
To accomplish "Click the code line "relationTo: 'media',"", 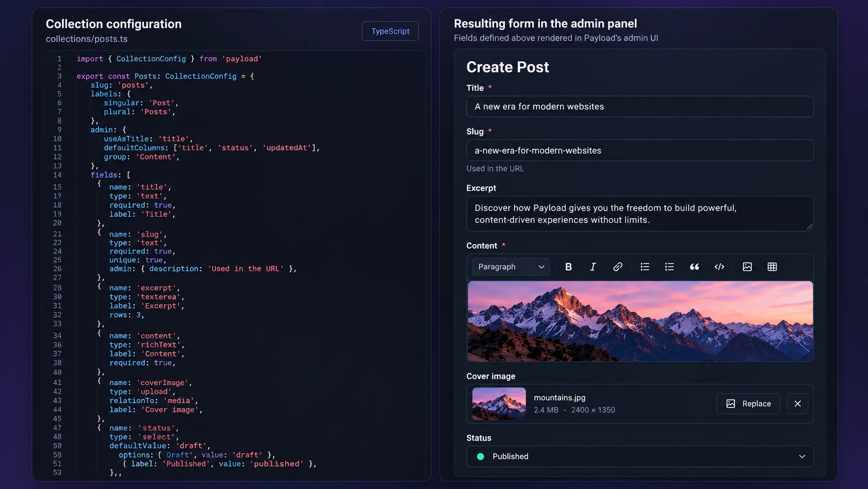I will tap(154, 401).
